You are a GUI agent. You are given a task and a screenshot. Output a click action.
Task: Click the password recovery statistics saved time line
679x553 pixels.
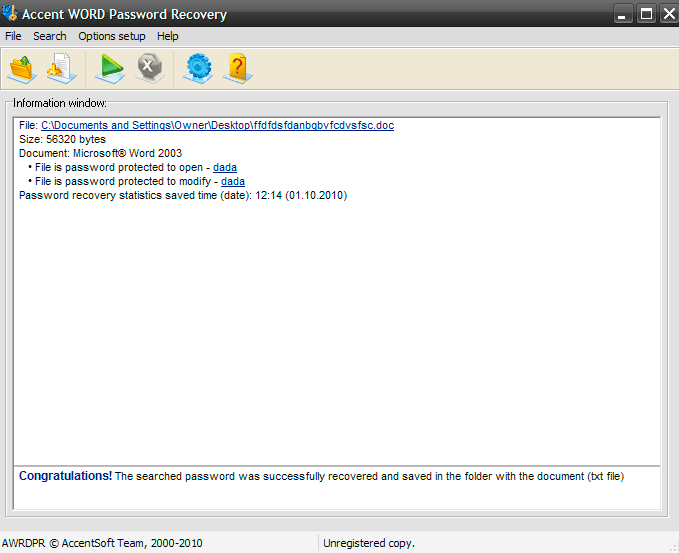click(x=183, y=196)
